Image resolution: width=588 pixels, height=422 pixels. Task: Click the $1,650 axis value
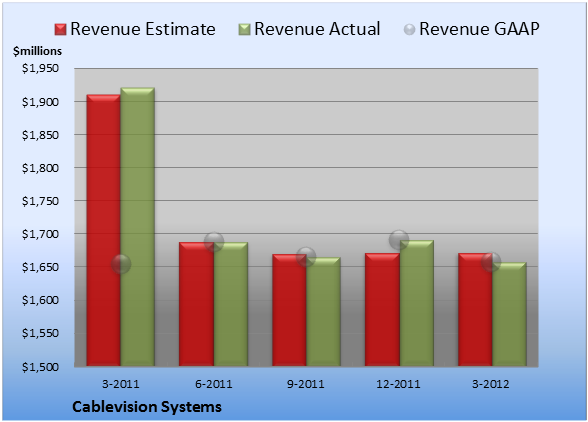click(x=40, y=267)
